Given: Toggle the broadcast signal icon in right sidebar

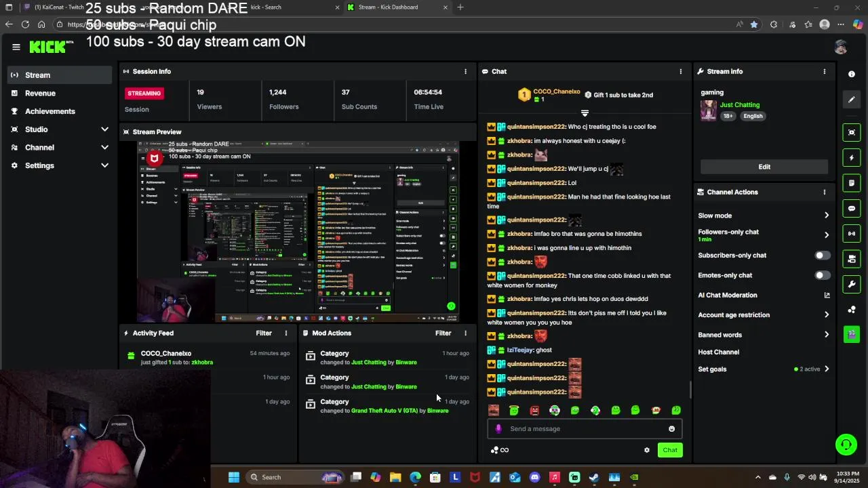Looking at the screenshot, I should click(852, 234).
